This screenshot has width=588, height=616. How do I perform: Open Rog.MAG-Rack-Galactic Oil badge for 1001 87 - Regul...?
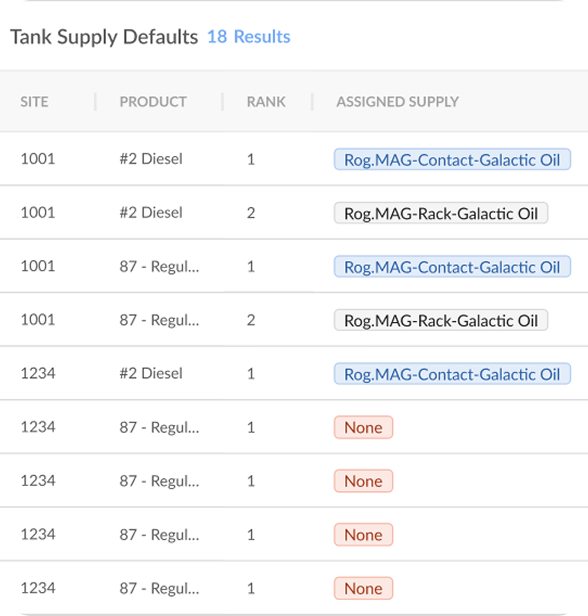(441, 320)
